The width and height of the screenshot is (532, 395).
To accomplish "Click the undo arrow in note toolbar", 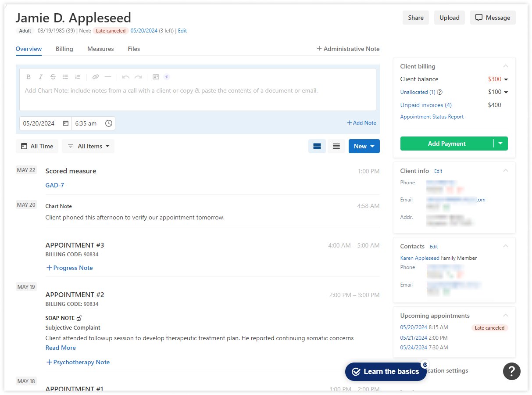I will [x=126, y=77].
